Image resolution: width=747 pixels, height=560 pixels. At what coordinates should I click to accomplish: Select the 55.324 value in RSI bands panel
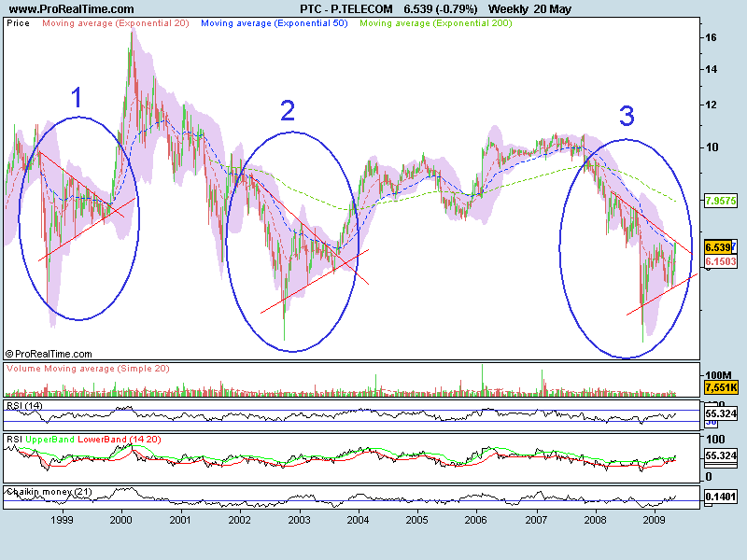coord(721,455)
